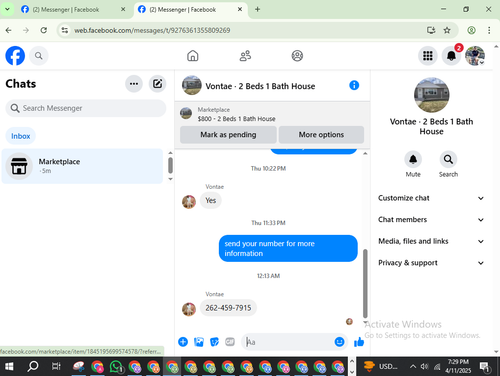Viewport: 500px width, 376px height.
Task: Open the Vontae 2 Beds 1 Bath House header
Action: coord(260,86)
